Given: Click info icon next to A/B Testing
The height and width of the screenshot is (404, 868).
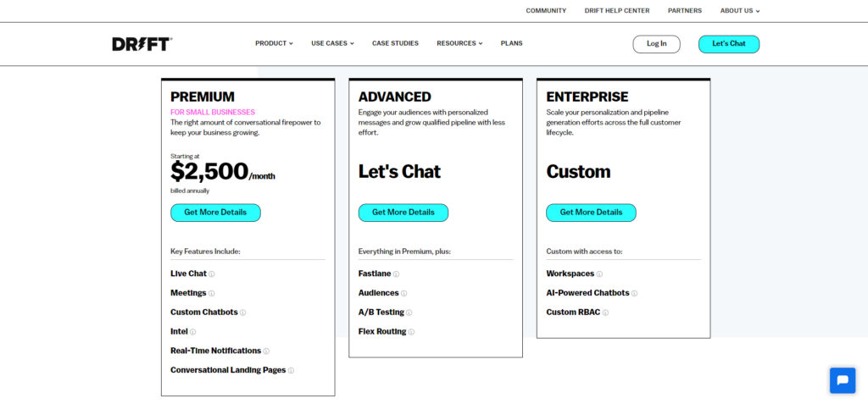Looking at the screenshot, I should 409,313.
